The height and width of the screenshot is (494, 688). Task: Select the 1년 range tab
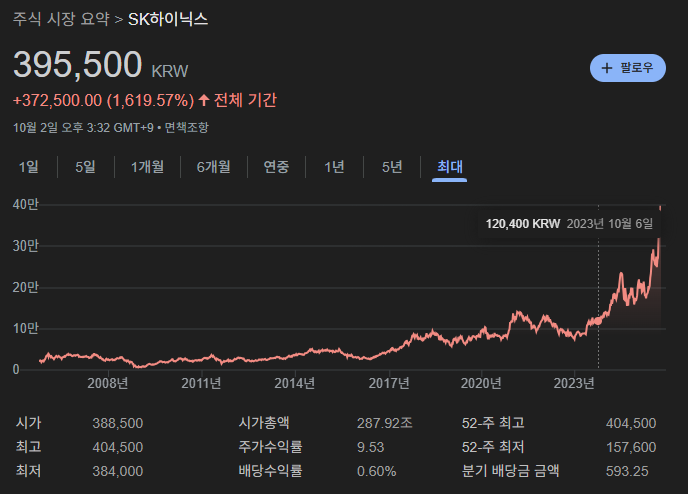coord(334,167)
